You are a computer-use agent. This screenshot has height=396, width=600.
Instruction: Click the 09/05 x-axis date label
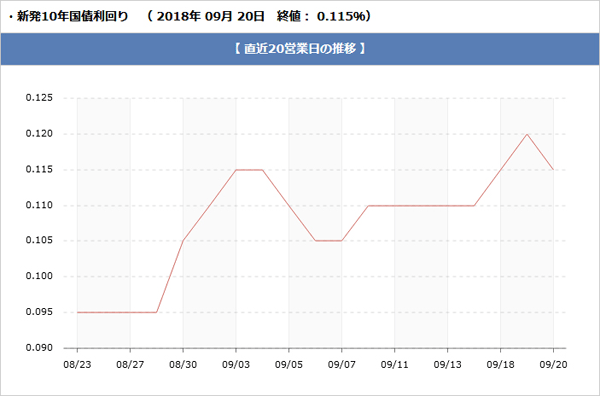289,365
